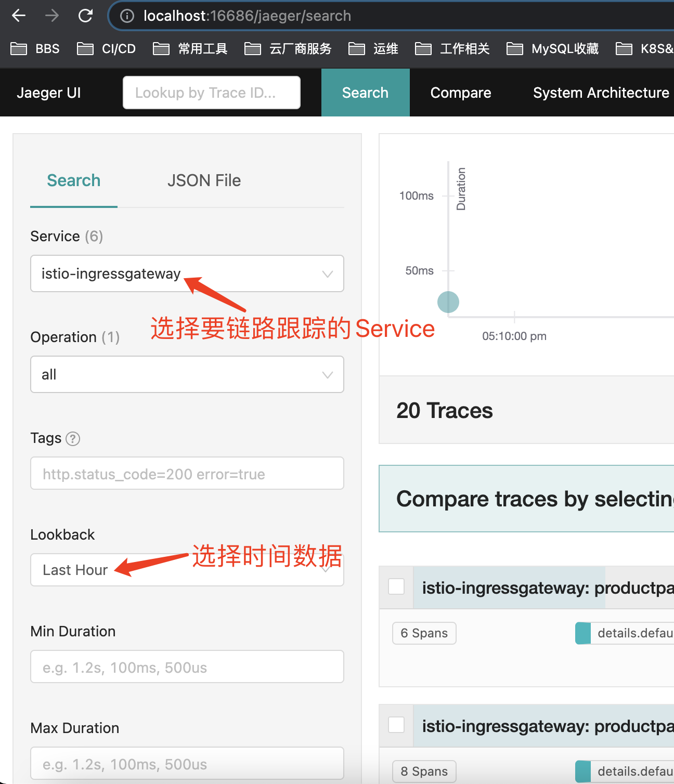Open the MySQL收藏 bookmark folder
Viewport: 674px width, 784px height.
click(x=553, y=49)
